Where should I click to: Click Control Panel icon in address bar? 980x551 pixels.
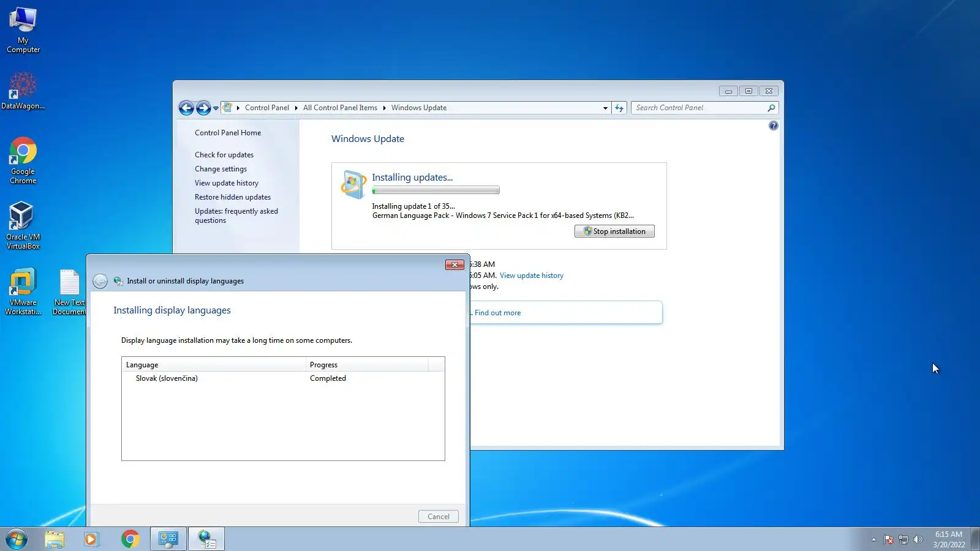click(x=227, y=108)
